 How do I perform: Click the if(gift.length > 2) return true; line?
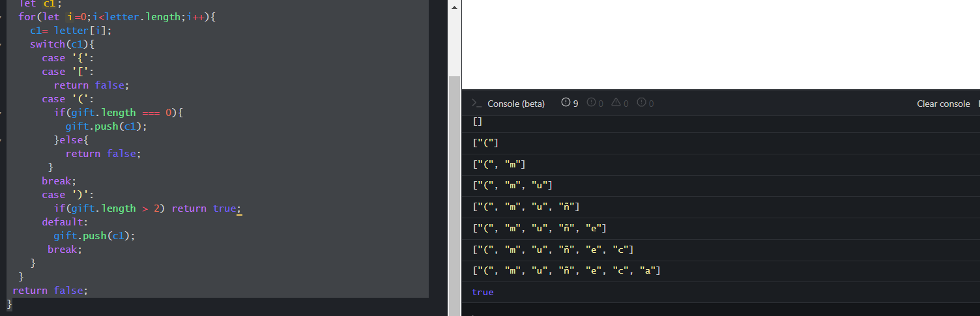[148, 208]
